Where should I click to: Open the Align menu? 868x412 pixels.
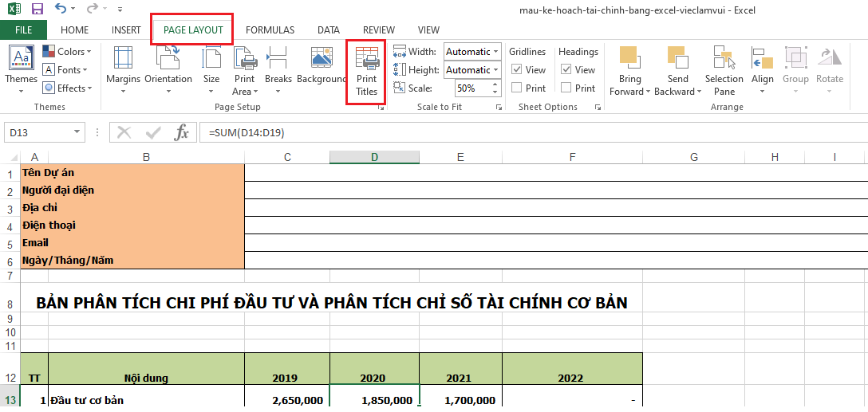click(762, 69)
